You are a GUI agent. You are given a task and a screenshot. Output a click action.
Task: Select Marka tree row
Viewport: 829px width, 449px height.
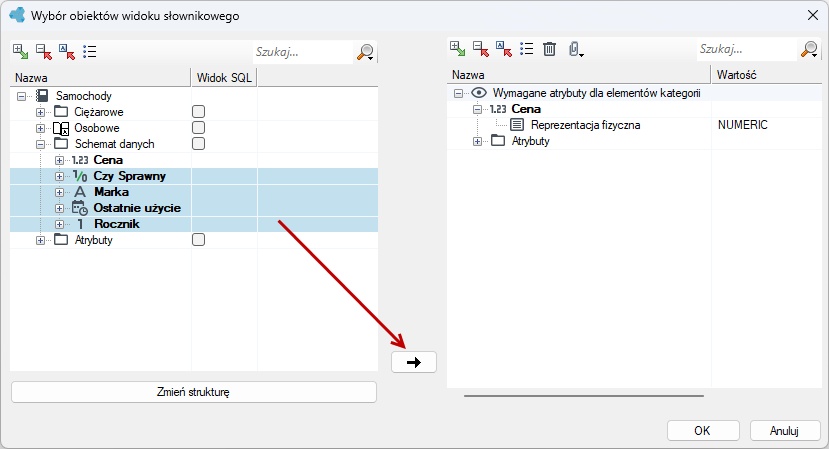(194, 192)
